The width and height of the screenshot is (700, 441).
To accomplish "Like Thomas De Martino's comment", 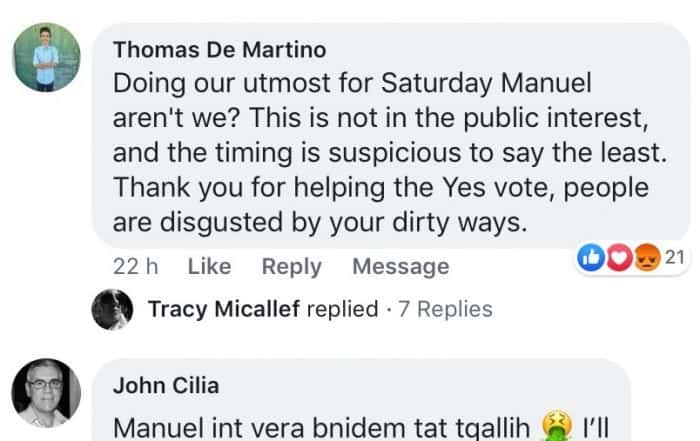I will (209, 267).
